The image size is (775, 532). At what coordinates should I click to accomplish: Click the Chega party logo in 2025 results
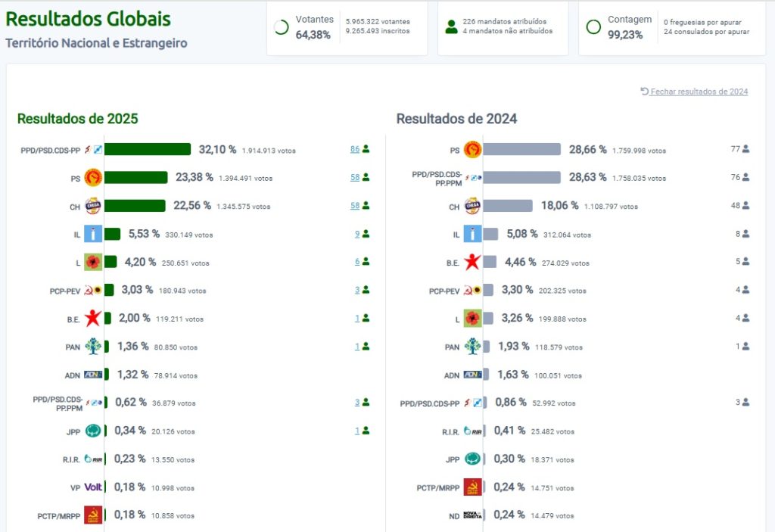click(x=93, y=206)
